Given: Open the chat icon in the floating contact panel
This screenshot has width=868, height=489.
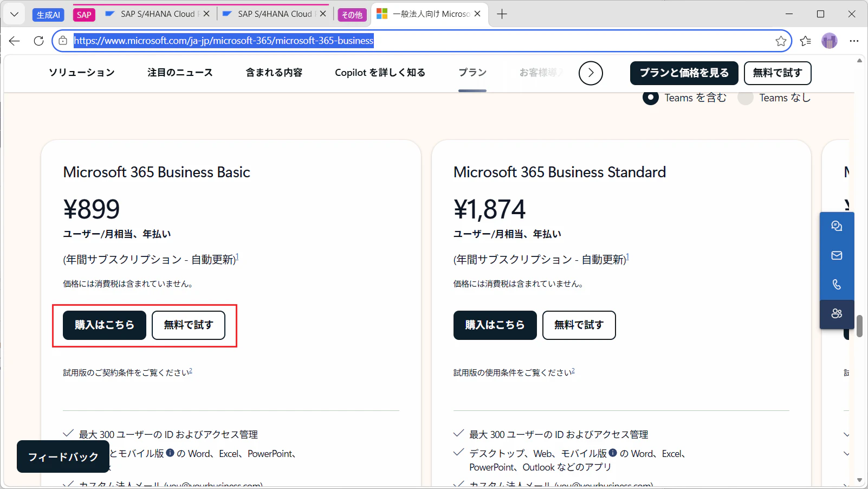Looking at the screenshot, I should tap(837, 227).
